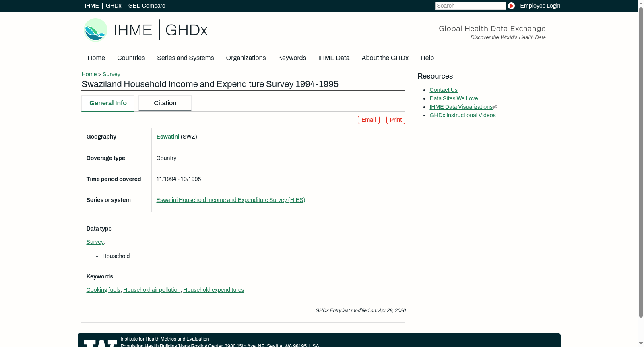644x347 pixels.
Task: Open Household air pollution keyword
Action: coord(152,290)
